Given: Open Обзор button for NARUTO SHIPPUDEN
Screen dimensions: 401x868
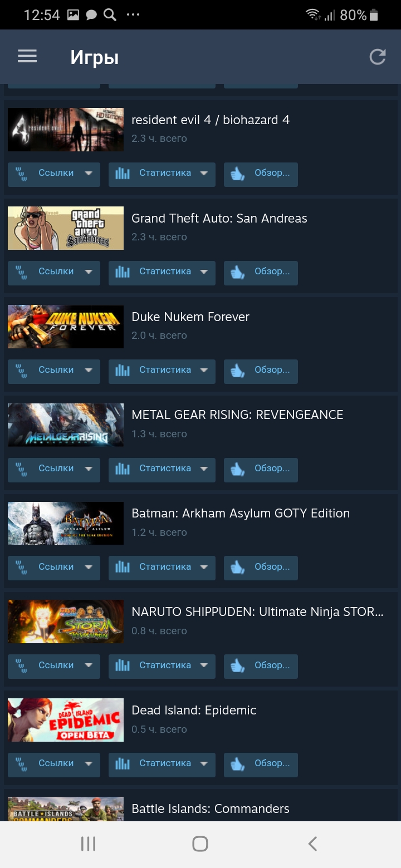Looking at the screenshot, I should click(x=261, y=667).
